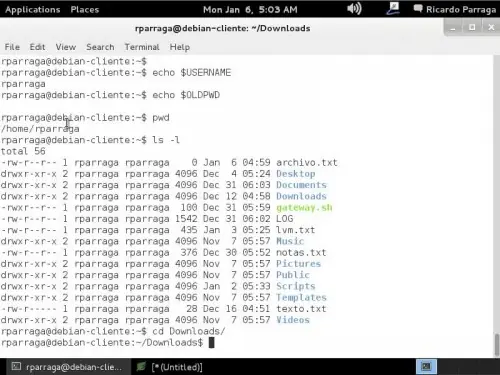Switch to the [*(Untitled)] taskbar window

pos(170,367)
